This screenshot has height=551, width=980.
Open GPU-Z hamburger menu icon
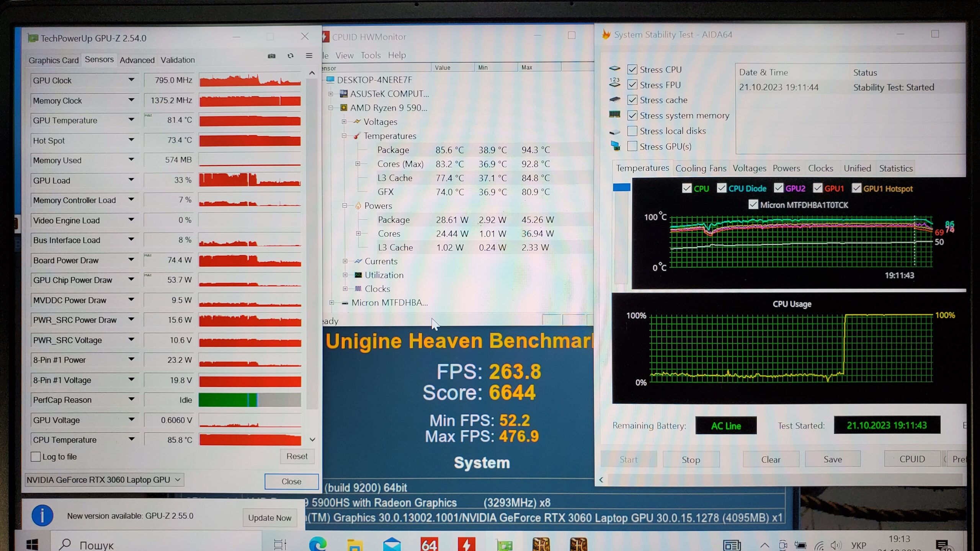pos(309,56)
